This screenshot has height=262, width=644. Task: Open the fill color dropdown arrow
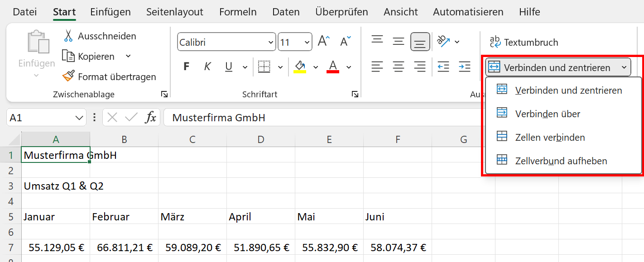tap(316, 67)
